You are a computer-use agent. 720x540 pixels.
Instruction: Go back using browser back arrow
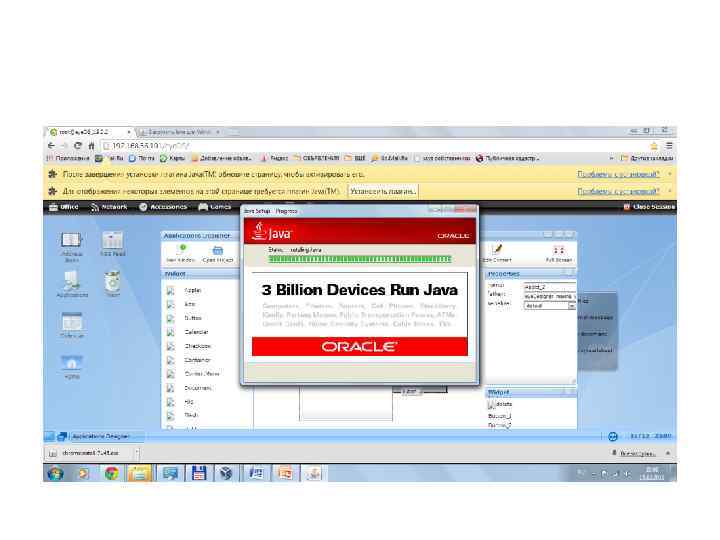(51, 146)
